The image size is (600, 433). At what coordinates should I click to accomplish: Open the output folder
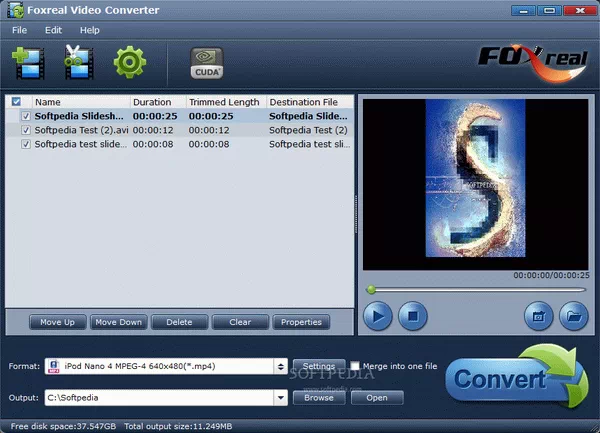377,398
